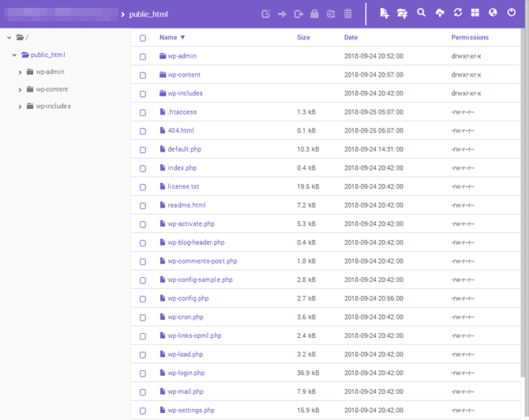
Task: Collapse the public_html tree arrow
Action: [x=14, y=55]
